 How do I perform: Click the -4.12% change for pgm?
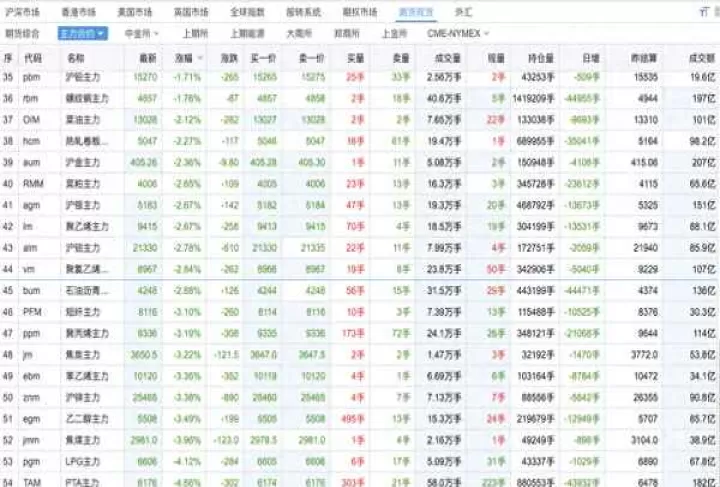187,462
